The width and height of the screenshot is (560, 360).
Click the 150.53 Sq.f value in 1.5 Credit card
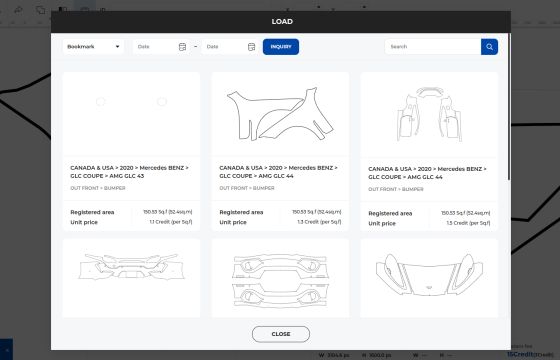coord(465,213)
